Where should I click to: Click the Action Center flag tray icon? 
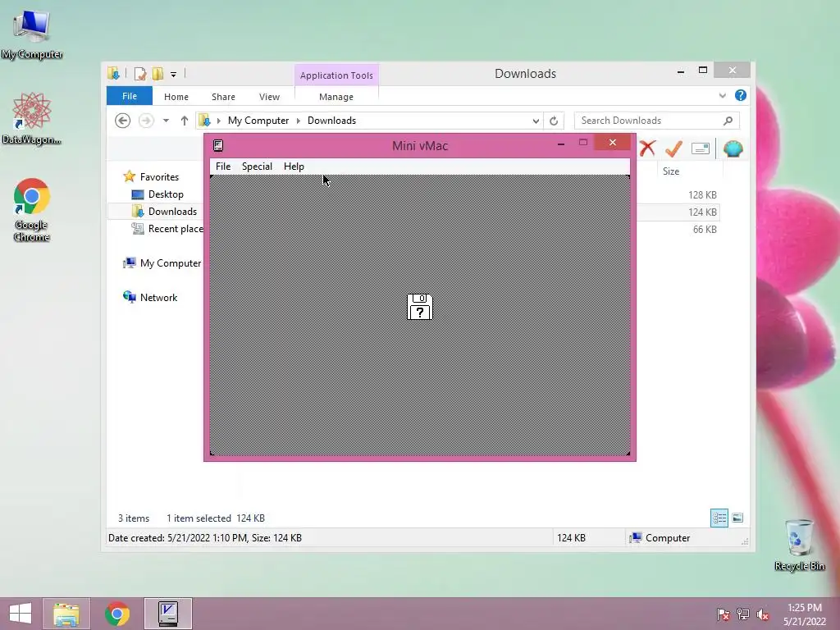pyautogui.click(x=724, y=614)
